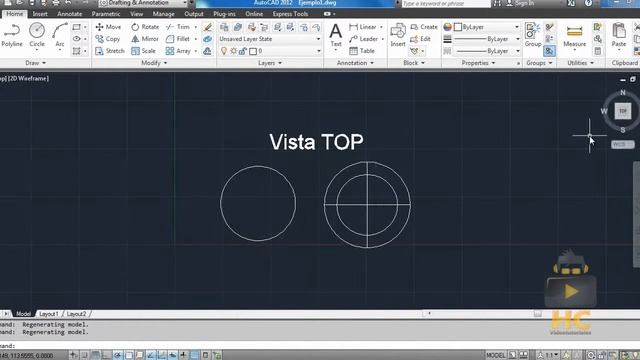Select the Fillet tool

[178, 39]
